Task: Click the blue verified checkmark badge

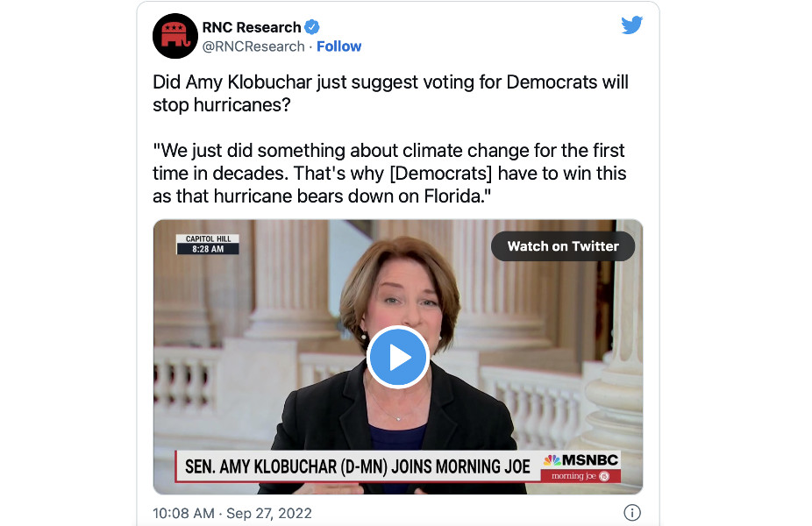Action: 312,27
